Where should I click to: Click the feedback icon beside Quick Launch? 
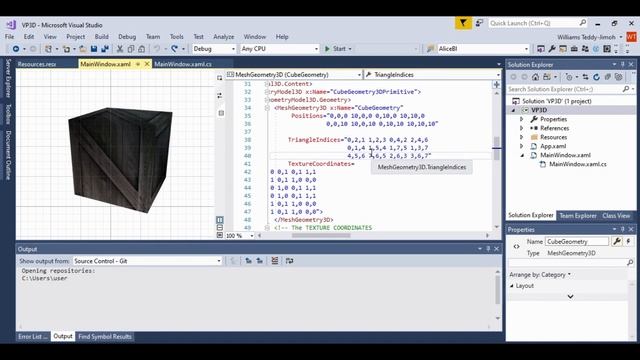pyautogui.click(x=479, y=23)
